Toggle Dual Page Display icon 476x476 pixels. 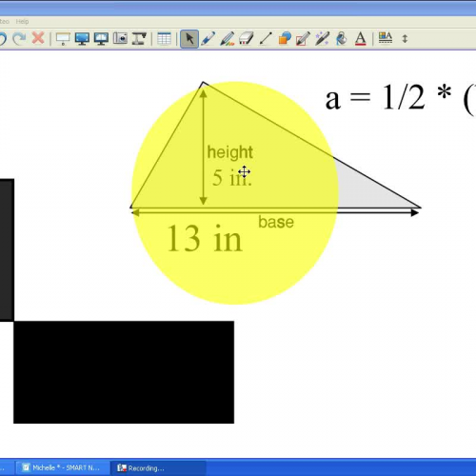(x=101, y=39)
